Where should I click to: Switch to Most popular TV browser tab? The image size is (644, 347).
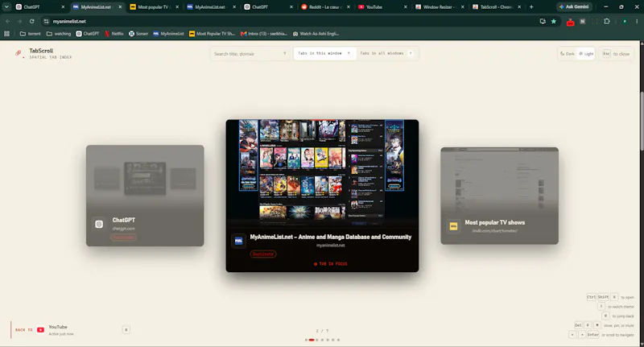point(155,7)
